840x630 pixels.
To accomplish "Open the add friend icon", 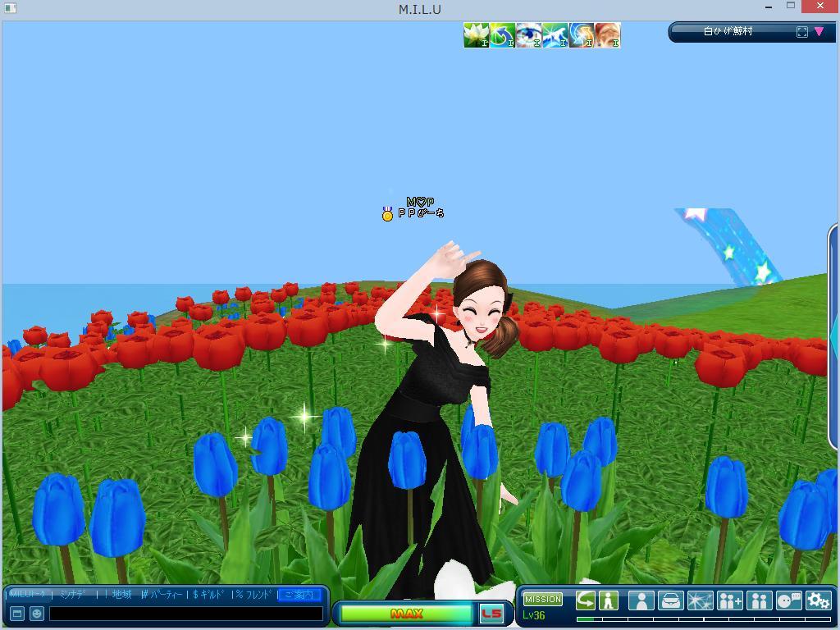I will point(729,600).
